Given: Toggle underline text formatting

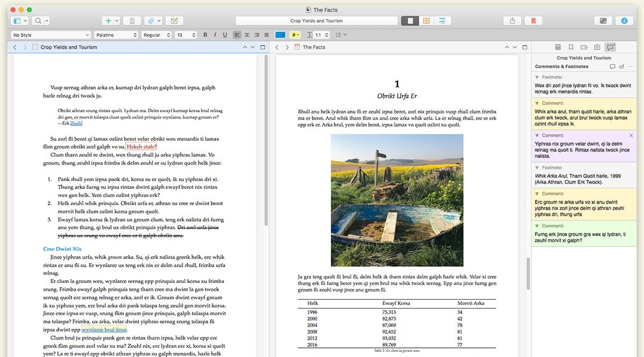Looking at the screenshot, I should pyautogui.click(x=224, y=35).
